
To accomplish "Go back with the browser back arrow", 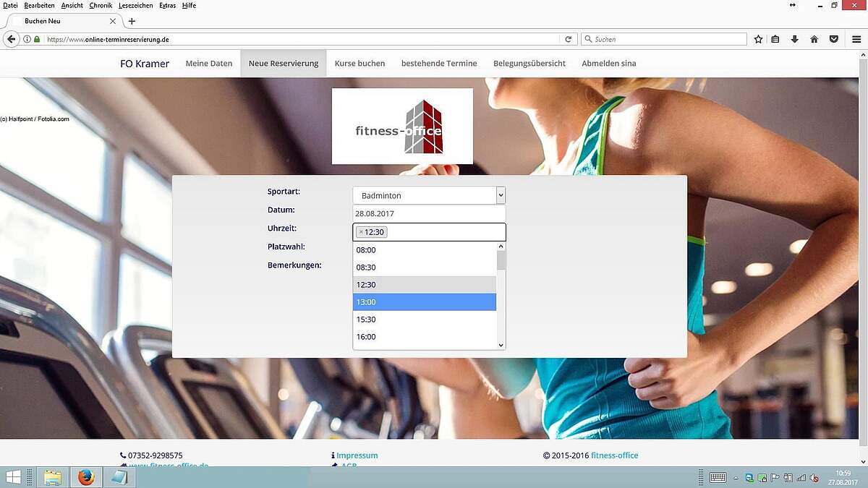I will [11, 39].
